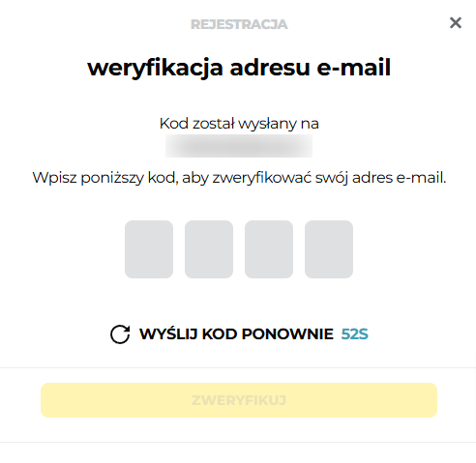476x463 pixels.
Task: Focus the first verification code box
Action: 149,249
